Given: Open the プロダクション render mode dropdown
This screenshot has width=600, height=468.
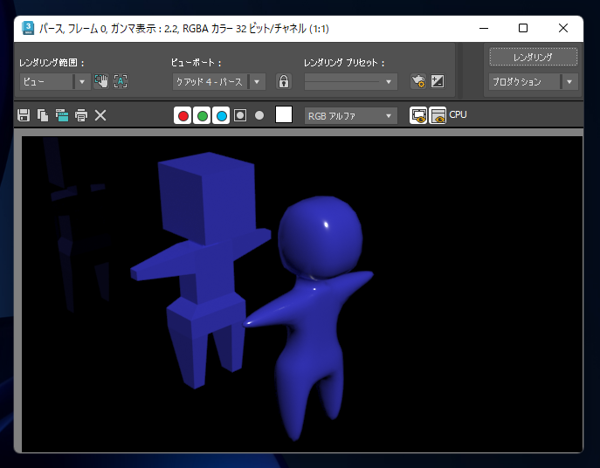Looking at the screenshot, I should 533,82.
